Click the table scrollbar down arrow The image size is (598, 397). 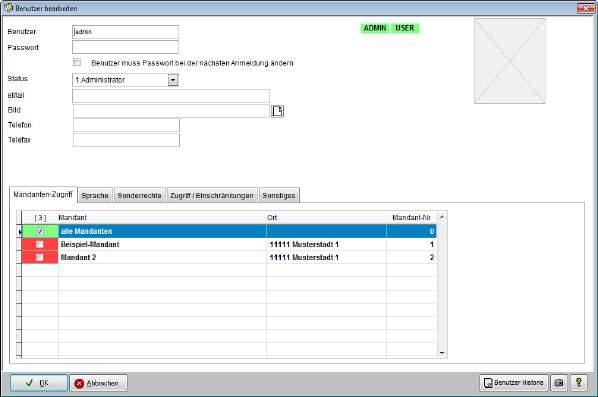[x=442, y=352]
